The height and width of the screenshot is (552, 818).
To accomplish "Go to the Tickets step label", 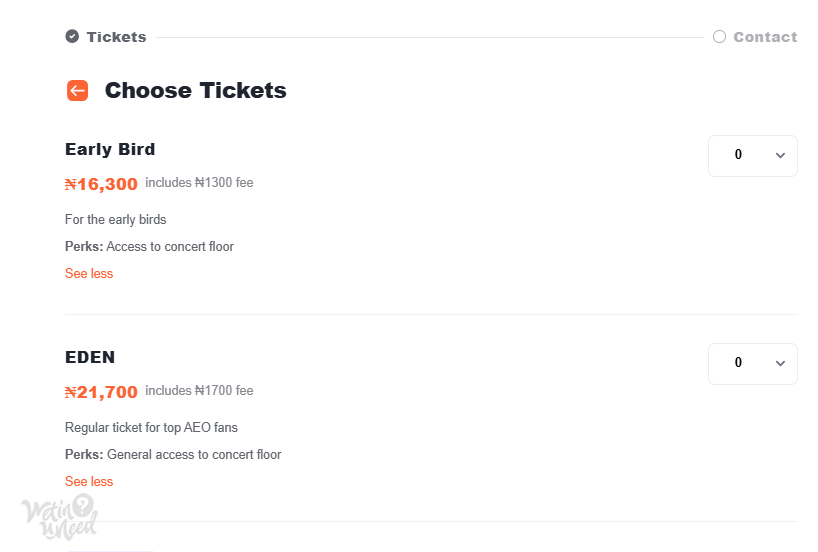I will click(x=116, y=37).
